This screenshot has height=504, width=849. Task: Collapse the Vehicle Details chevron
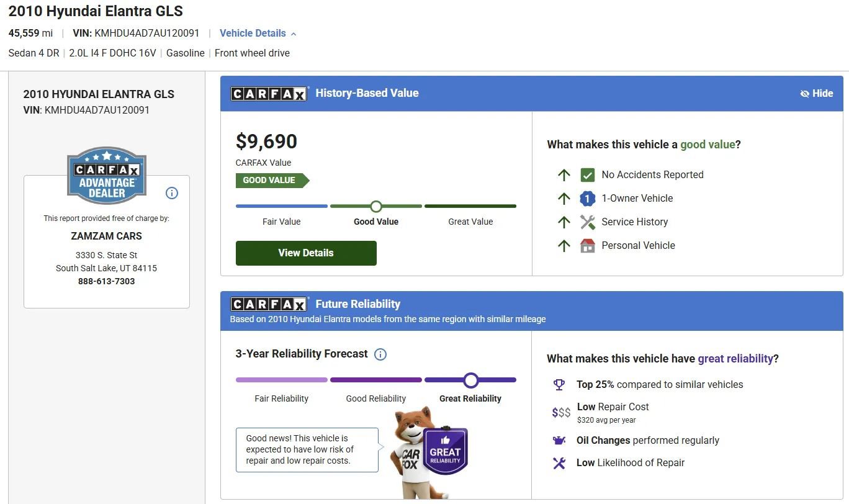[x=294, y=34]
